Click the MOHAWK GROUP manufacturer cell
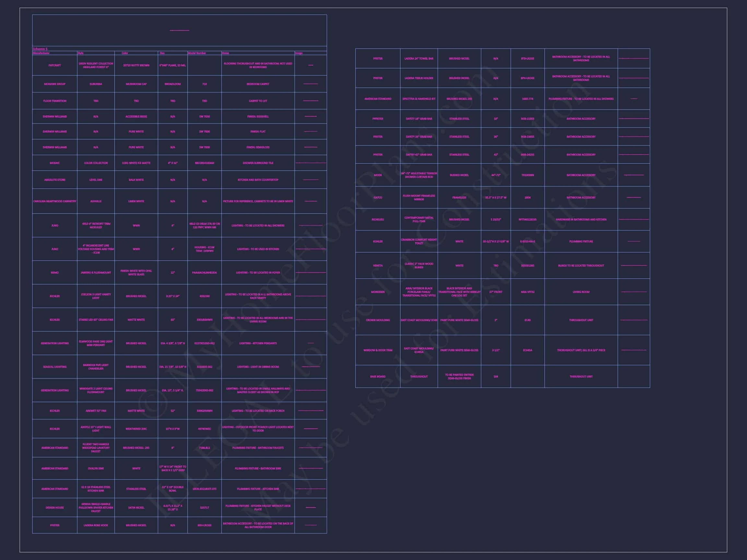The image size is (747, 560). pyautogui.click(x=55, y=84)
